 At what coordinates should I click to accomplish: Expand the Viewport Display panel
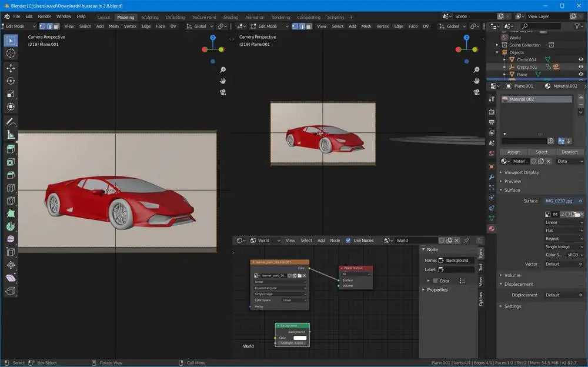click(x=522, y=172)
